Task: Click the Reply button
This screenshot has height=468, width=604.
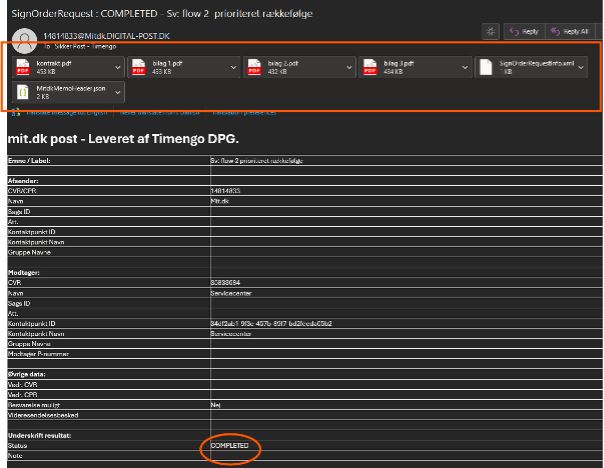Action: (x=525, y=31)
